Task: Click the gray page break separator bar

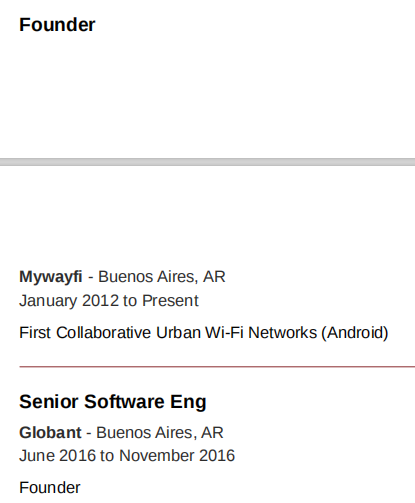Action: point(207,162)
